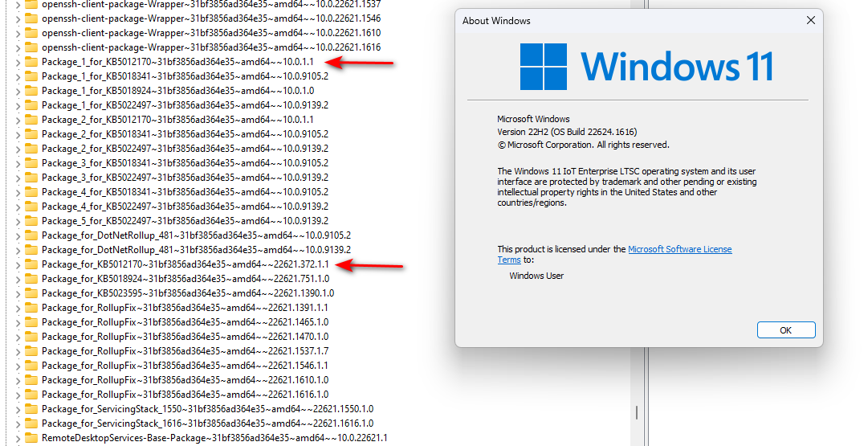Close the About Windows dialog
Image resolution: width=868 pixels, height=446 pixels.
[811, 21]
